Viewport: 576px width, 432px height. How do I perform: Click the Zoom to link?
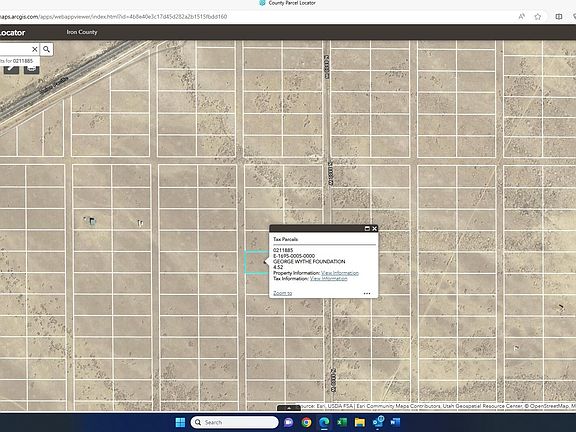coord(282,293)
